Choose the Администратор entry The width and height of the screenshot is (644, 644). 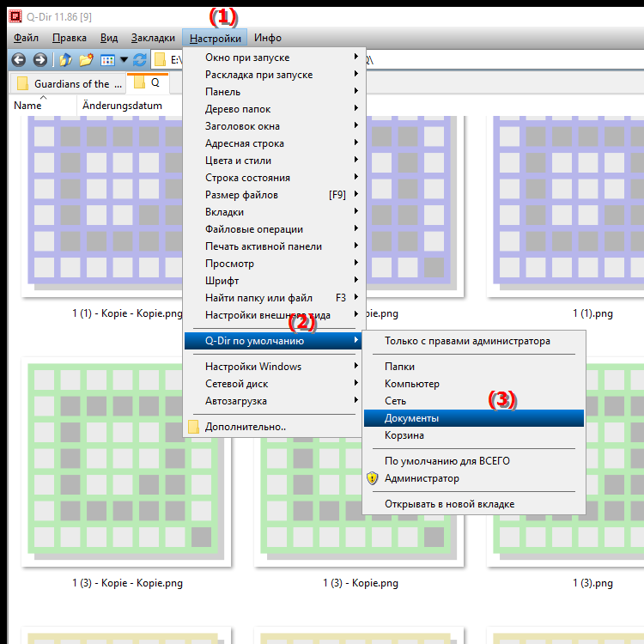(473, 478)
